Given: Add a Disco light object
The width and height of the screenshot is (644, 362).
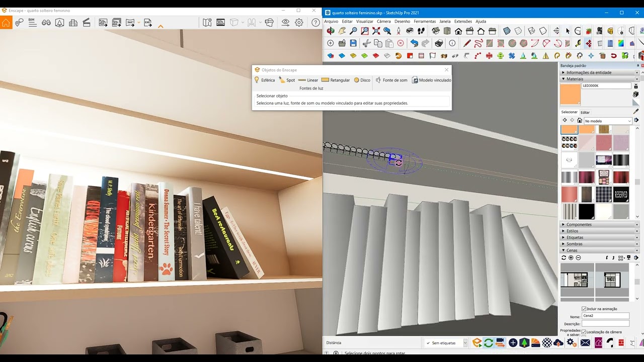Looking at the screenshot, I should coord(362,80).
